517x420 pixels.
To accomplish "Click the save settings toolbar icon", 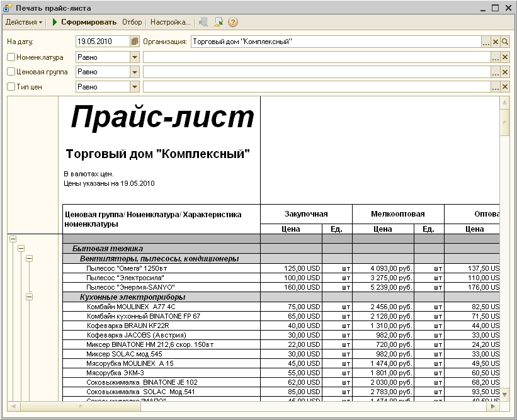I will pos(219,22).
